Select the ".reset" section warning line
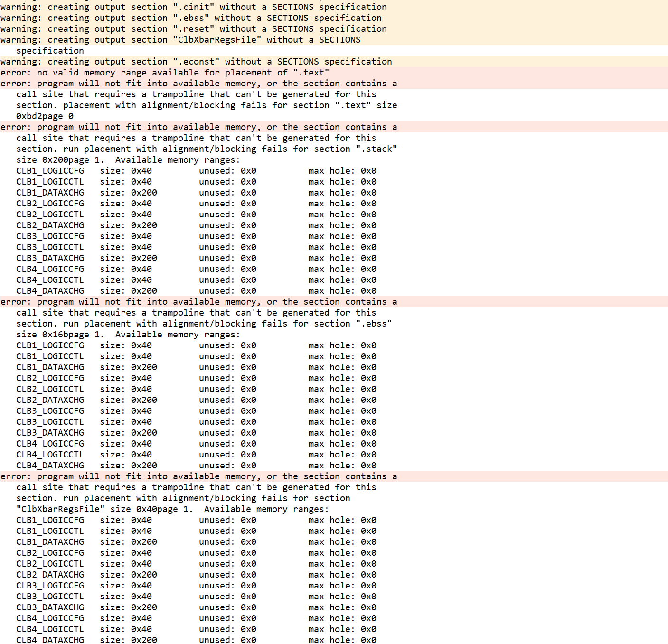This screenshot has height=644, width=668. pos(193,29)
